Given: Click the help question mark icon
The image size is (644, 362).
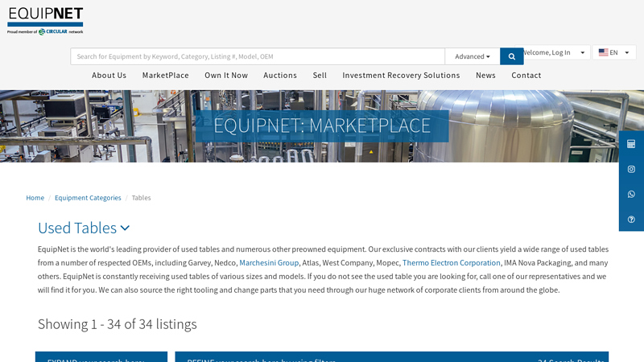Looking at the screenshot, I should pos(631,219).
